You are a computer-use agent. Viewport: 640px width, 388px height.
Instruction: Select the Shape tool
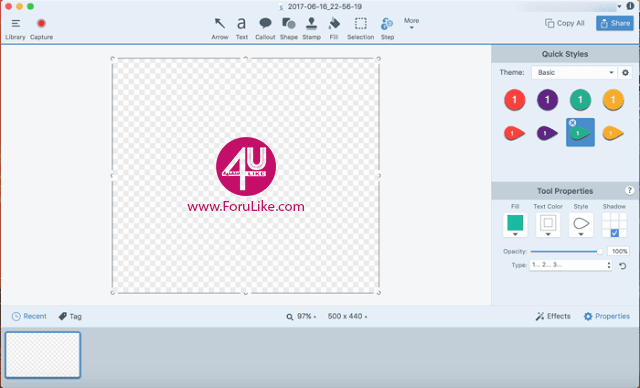point(289,29)
